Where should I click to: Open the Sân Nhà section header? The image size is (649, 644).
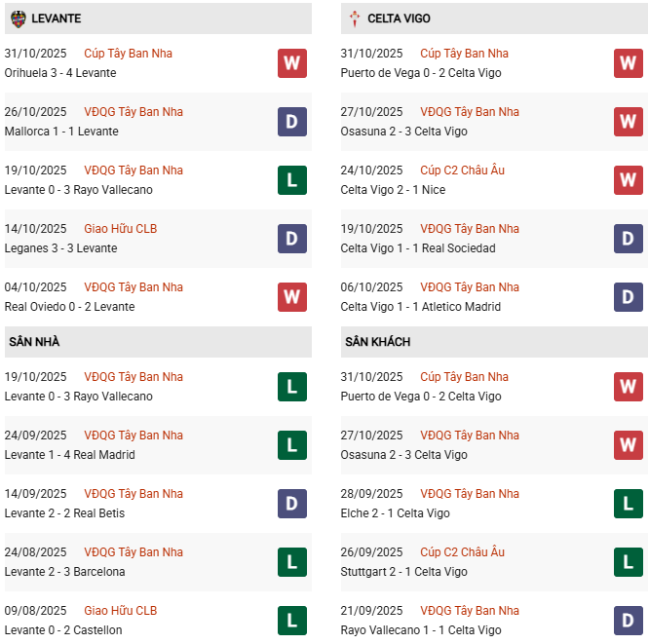click(35, 342)
